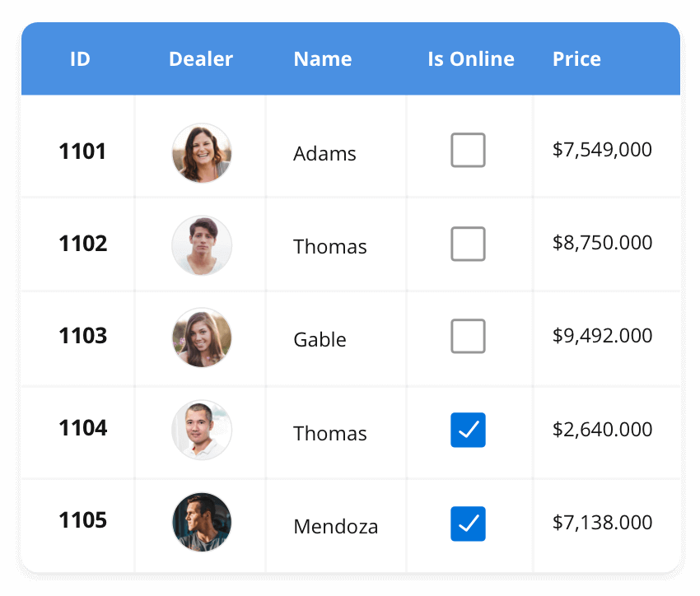Select the ID cell 1101
The height and width of the screenshot is (596, 700).
(82, 151)
